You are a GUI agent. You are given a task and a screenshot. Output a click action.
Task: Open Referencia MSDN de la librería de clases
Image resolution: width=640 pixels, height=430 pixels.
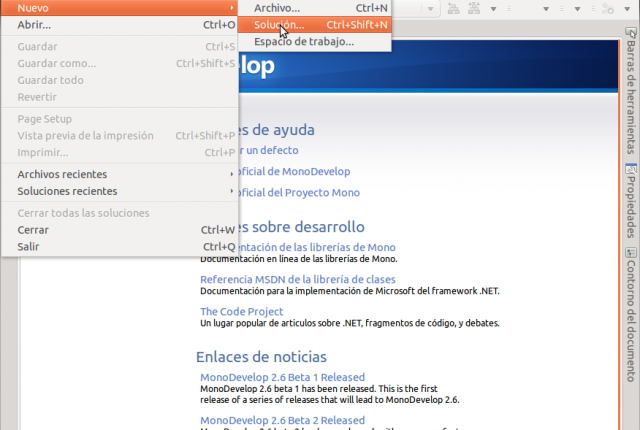[x=298, y=279]
